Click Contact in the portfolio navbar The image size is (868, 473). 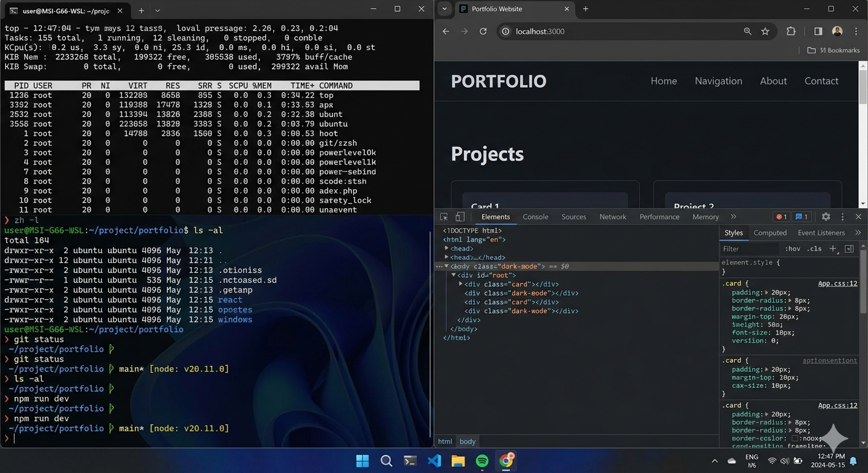coord(821,81)
